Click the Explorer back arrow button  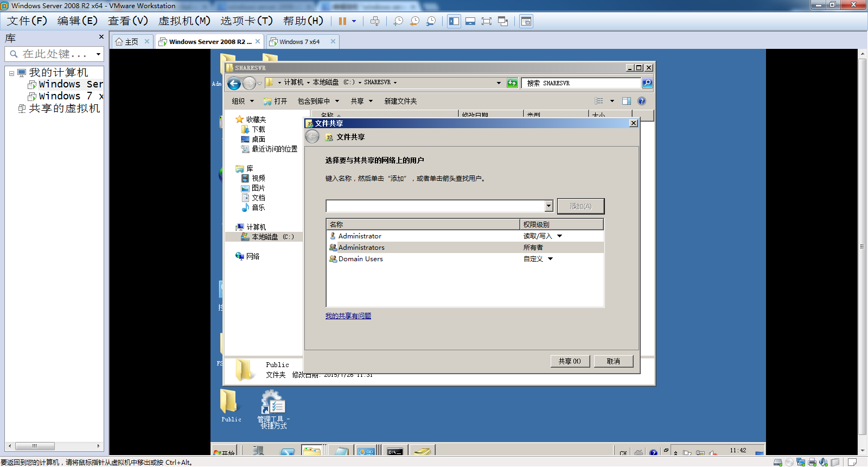234,83
